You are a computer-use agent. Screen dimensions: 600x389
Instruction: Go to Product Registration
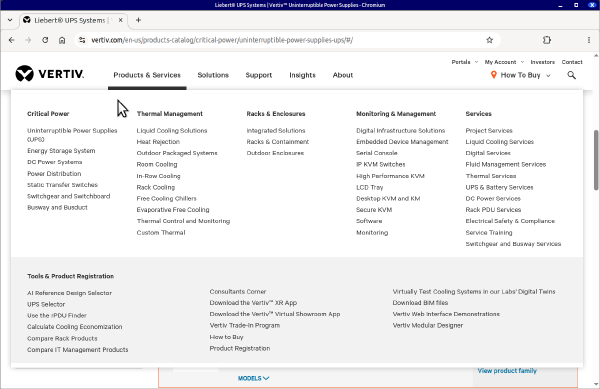tap(240, 348)
